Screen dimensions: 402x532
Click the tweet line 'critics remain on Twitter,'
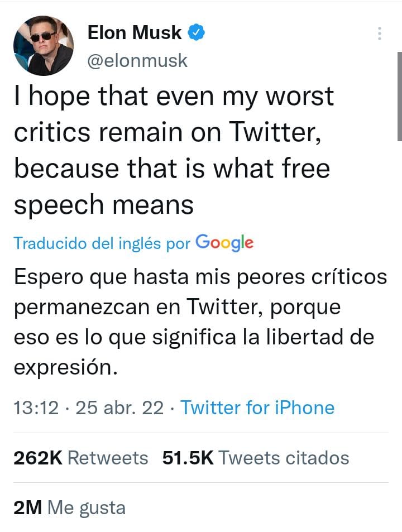click(x=167, y=133)
